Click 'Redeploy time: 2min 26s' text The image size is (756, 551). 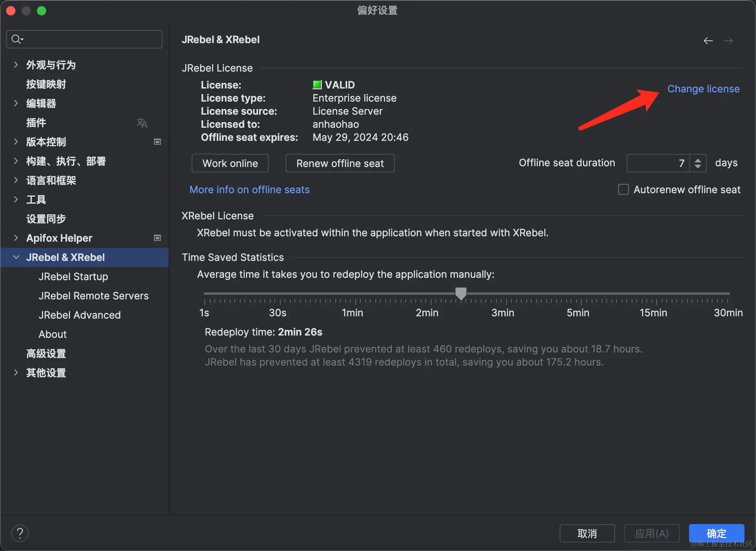(x=263, y=332)
